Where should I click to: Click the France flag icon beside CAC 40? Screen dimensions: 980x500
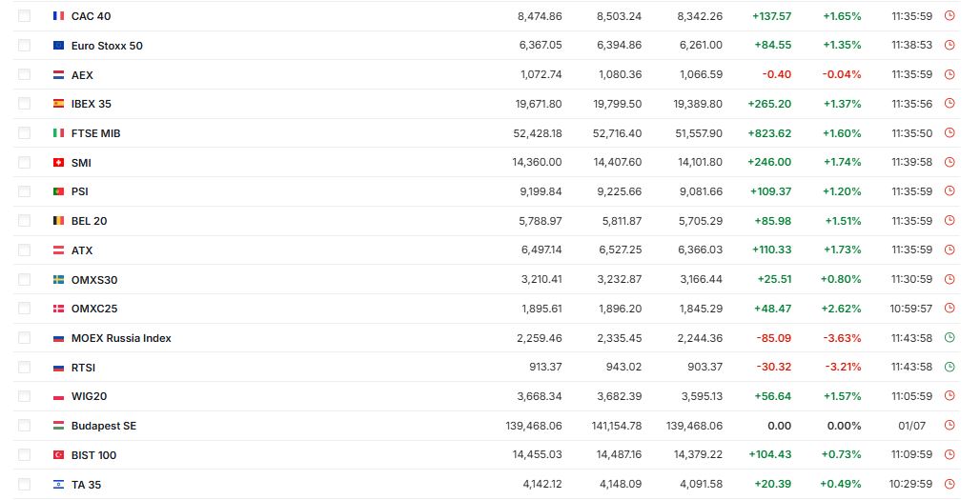point(59,15)
